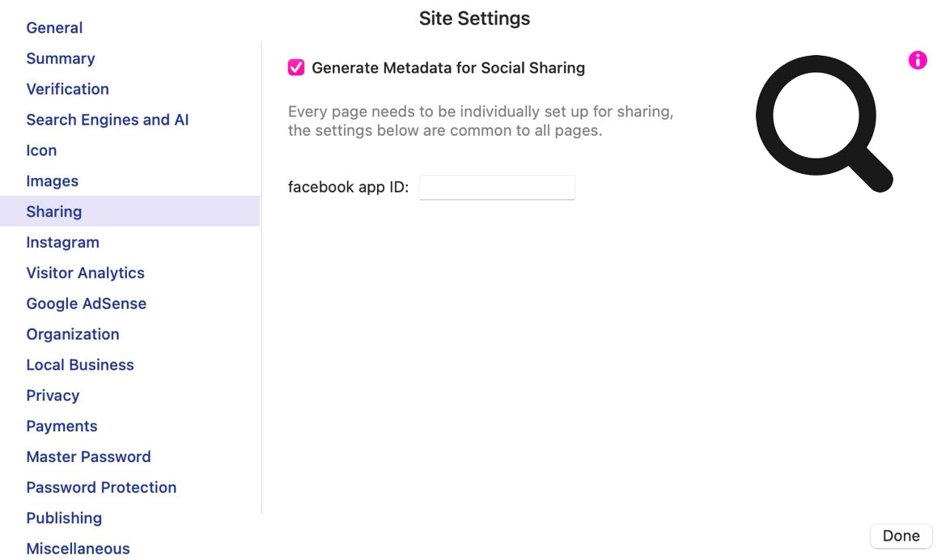Go to Local Business settings

79,365
